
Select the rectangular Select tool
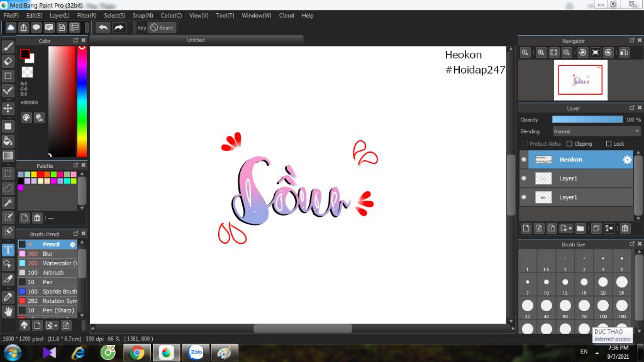click(8, 173)
